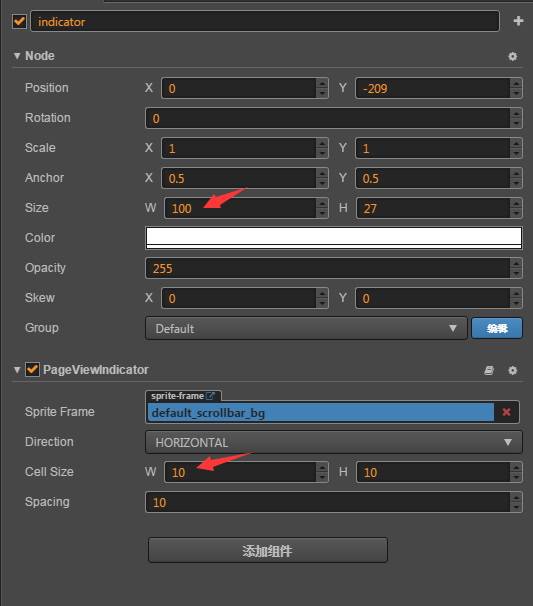Click the Add Component button
The height and width of the screenshot is (606, 533).
tap(268, 550)
